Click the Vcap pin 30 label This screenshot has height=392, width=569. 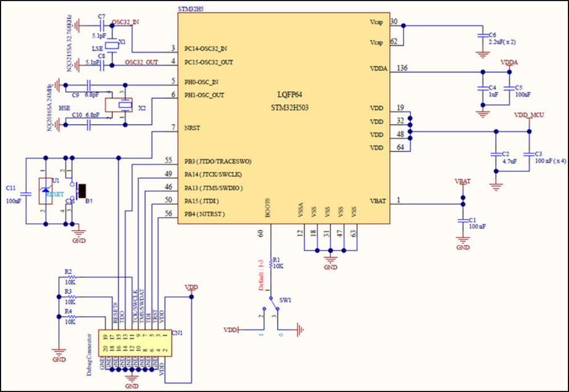(x=376, y=22)
